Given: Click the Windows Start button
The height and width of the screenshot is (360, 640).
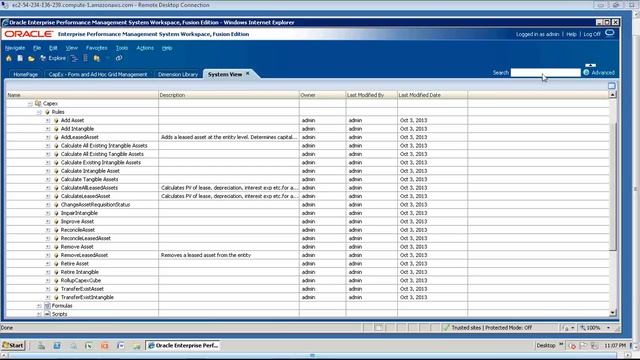Looking at the screenshot, I should click(x=13, y=345).
